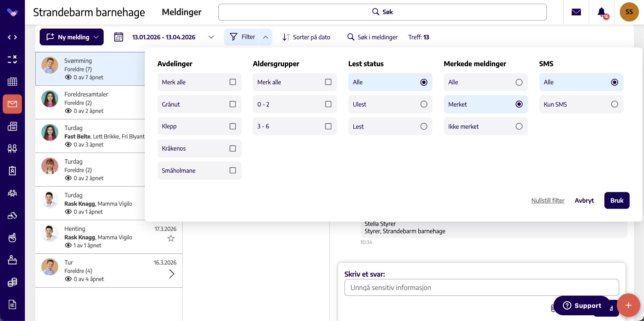This screenshot has height=321, width=644.
Task: Open the checklist icon in sidebar
Action: click(x=12, y=59)
